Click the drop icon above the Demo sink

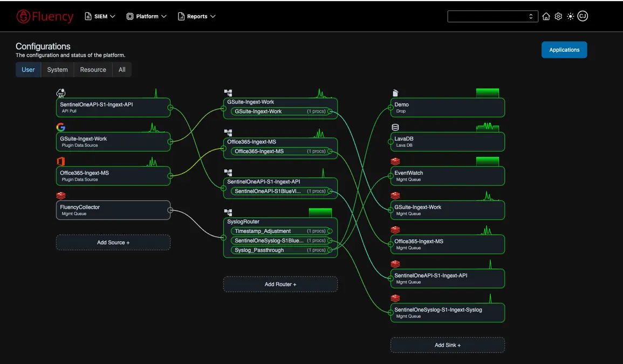(x=395, y=93)
